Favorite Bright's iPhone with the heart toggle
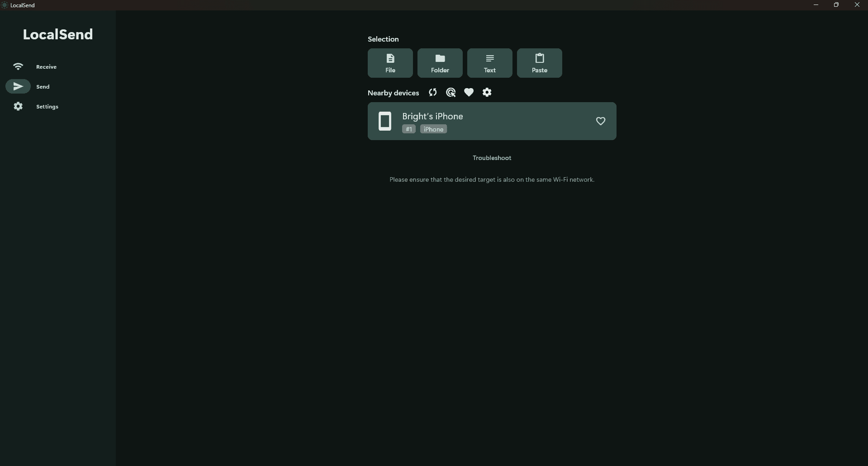868x466 pixels. [600, 121]
